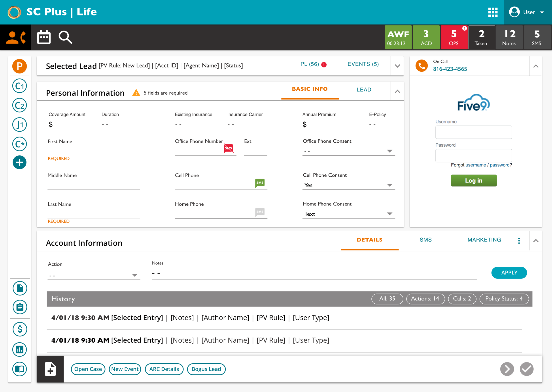Select the P badge in the left sidebar

[x=19, y=66]
